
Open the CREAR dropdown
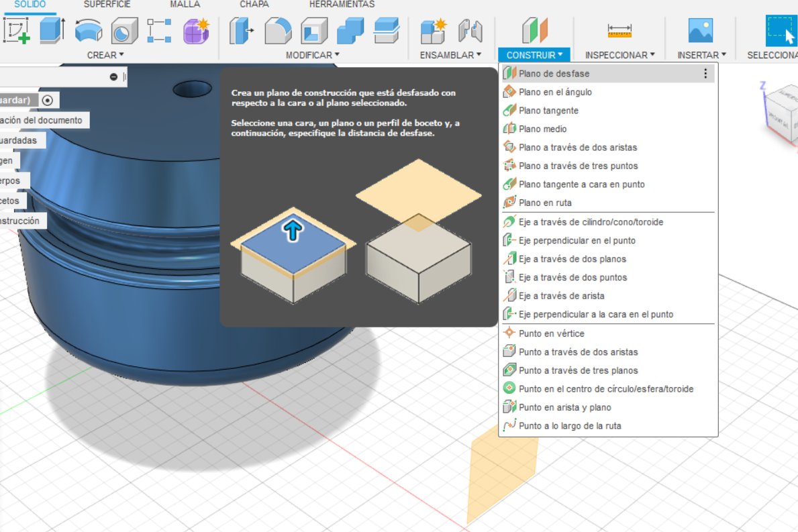point(105,55)
